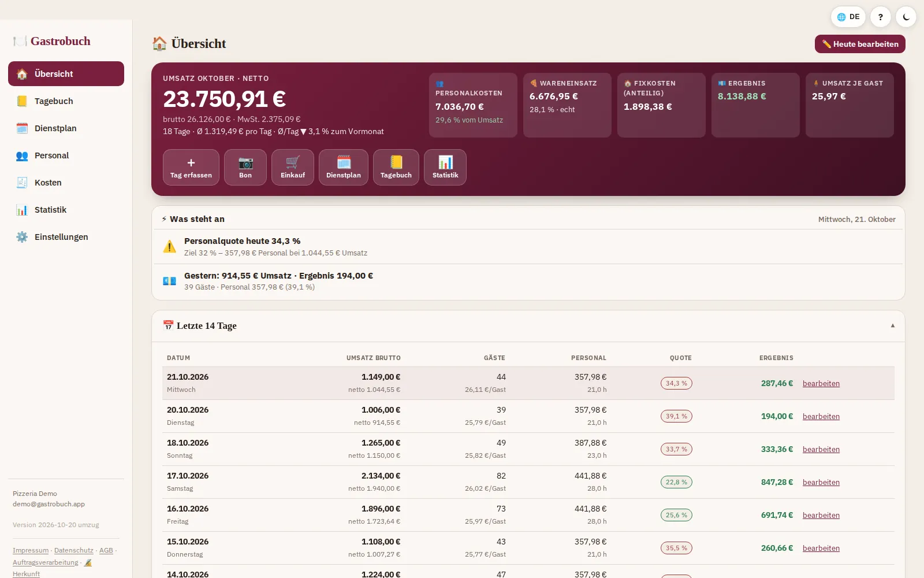The height and width of the screenshot is (578, 924).
Task: Open Statistik in the sidebar
Action: [66, 210]
